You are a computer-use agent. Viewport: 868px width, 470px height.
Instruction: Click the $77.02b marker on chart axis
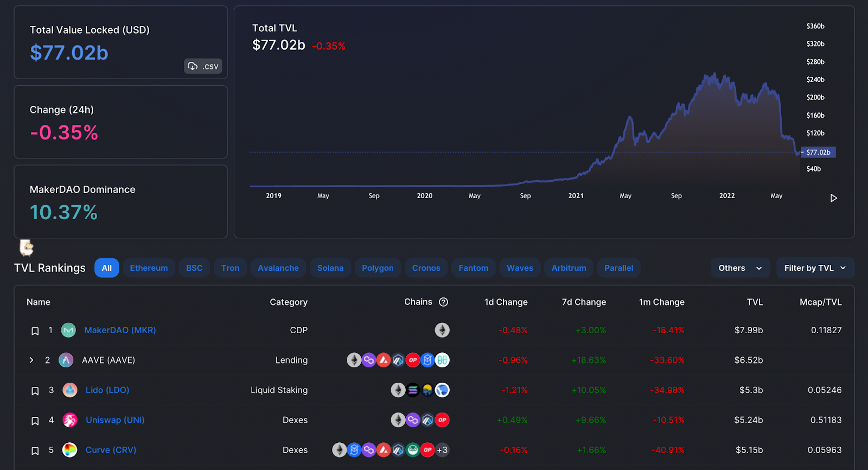[x=818, y=153]
